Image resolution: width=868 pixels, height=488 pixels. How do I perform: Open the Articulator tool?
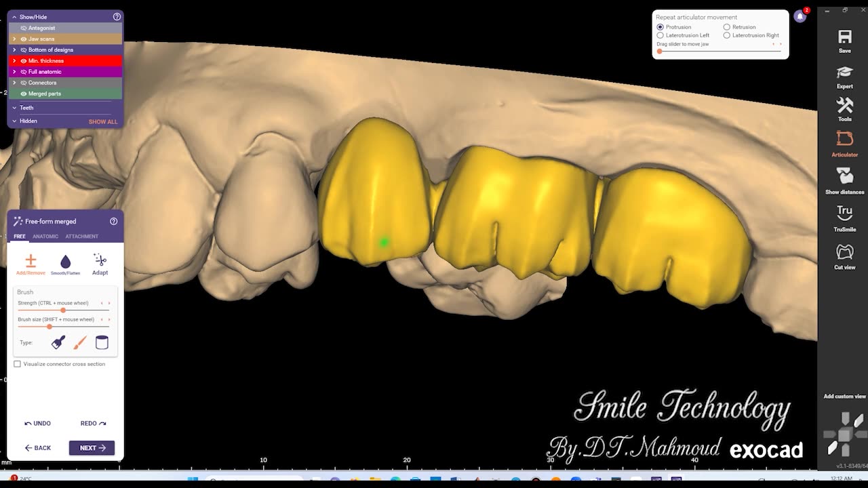coord(844,144)
